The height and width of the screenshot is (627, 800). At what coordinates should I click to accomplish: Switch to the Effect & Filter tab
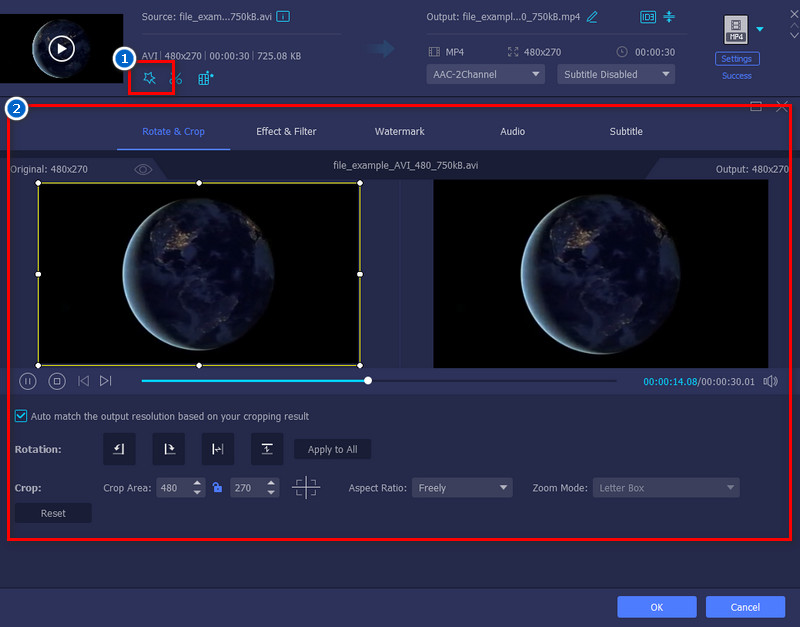(x=286, y=131)
